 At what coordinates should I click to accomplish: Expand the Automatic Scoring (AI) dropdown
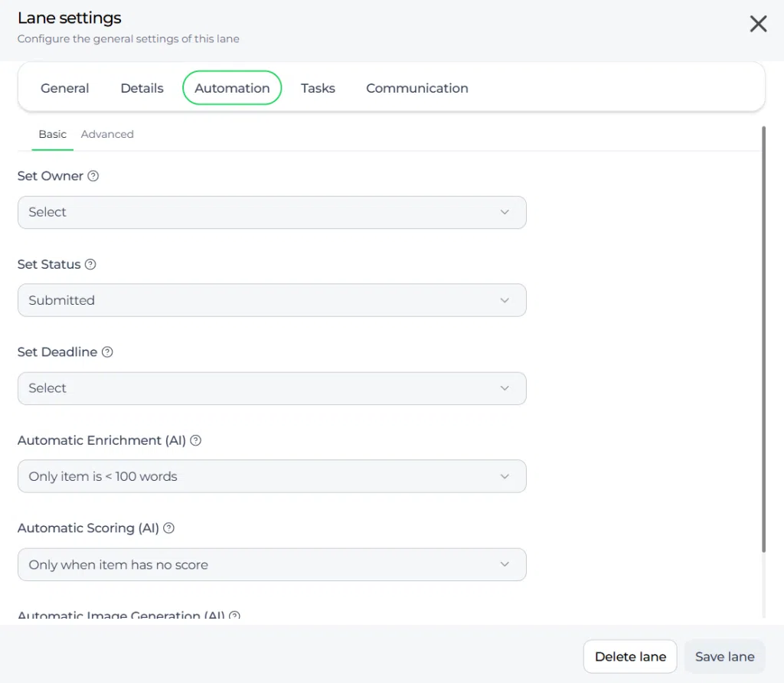(272, 564)
